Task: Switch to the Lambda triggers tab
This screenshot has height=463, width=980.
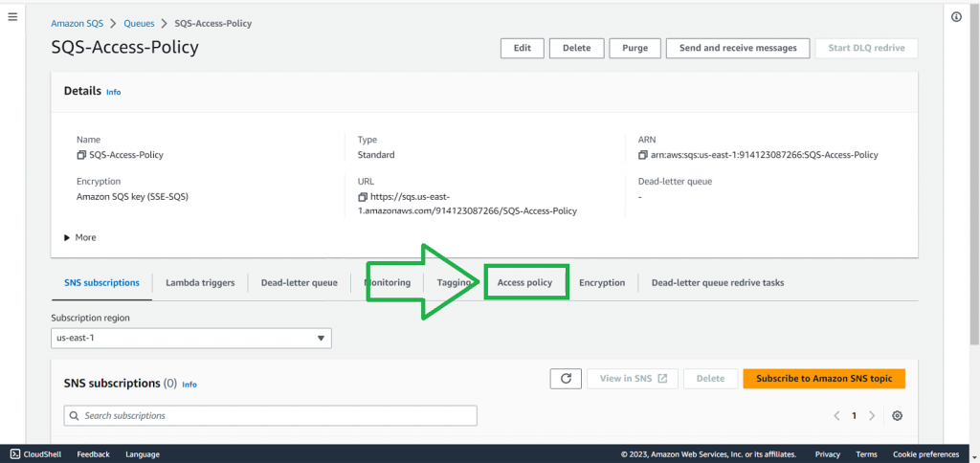Action: click(200, 283)
